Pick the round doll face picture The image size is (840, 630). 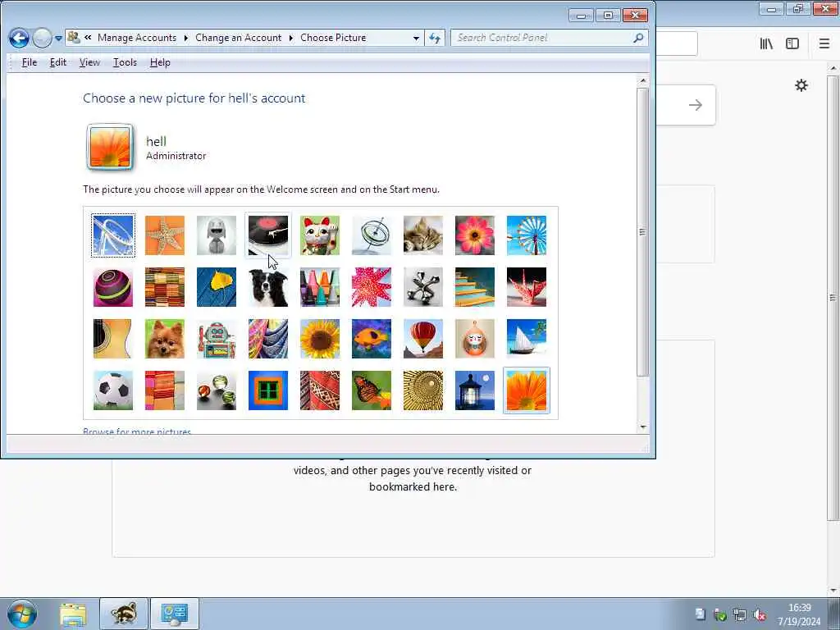(475, 339)
